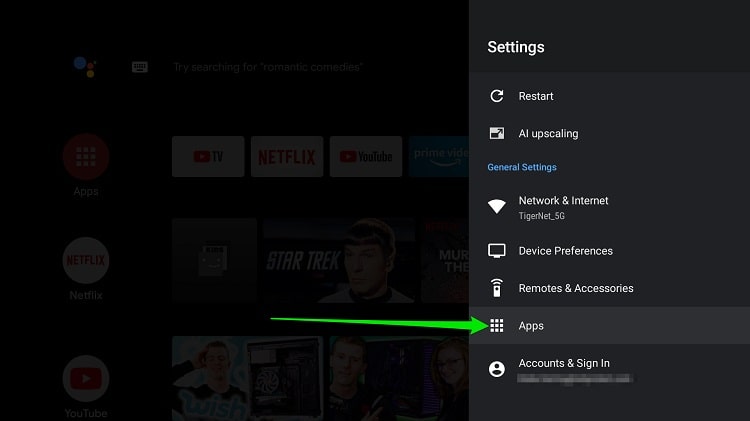
Task: Click the Apps label under launcher icon
Action: pyautogui.click(x=86, y=191)
